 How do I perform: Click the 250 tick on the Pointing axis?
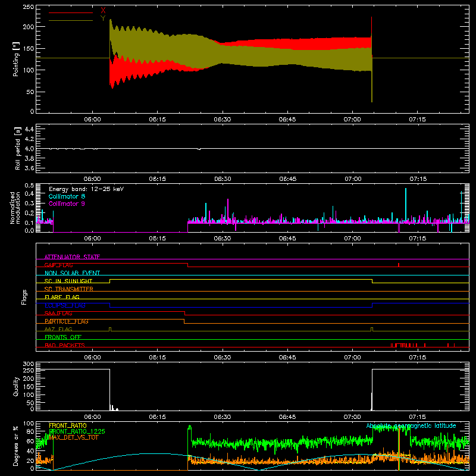coord(28,7)
